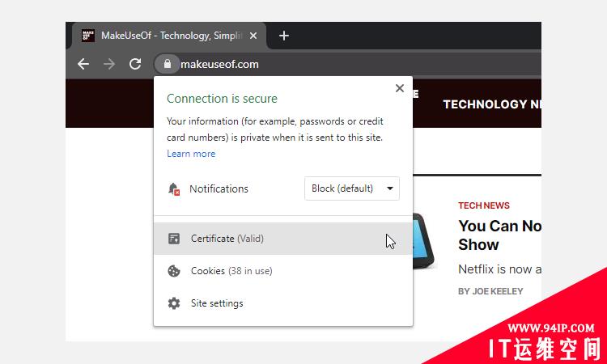
Task: Close the MakeUseOf tab
Action: (253, 36)
